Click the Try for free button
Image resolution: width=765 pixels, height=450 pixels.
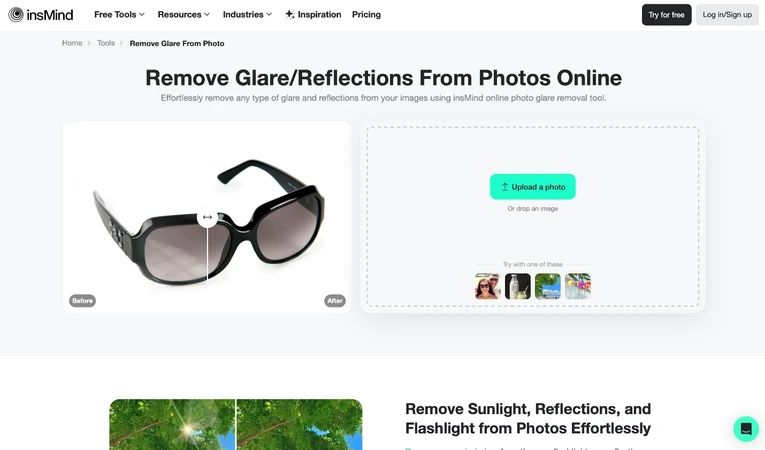(666, 15)
